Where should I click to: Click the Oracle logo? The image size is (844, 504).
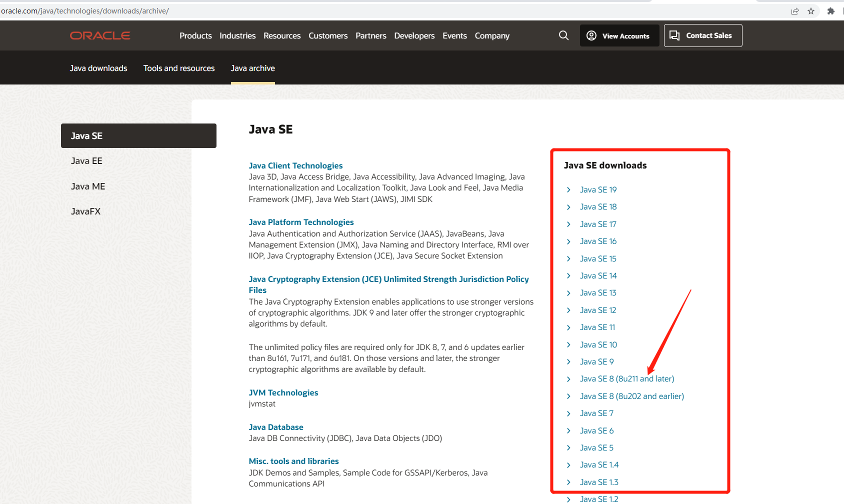100,35
